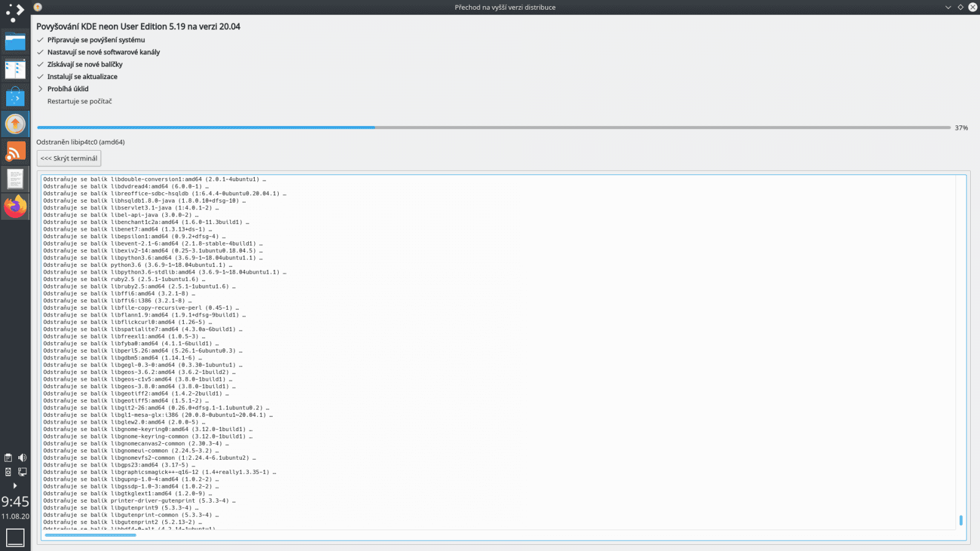This screenshot has width=980, height=551.
Task: Click the terminal's vertical scrollbar
Action: click(x=960, y=519)
